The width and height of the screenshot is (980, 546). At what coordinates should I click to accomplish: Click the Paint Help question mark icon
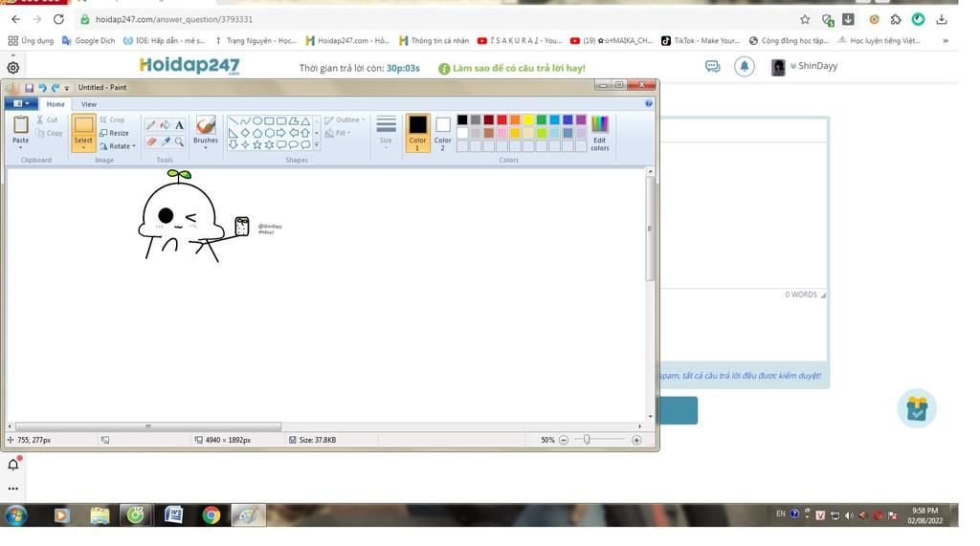pyautogui.click(x=648, y=103)
